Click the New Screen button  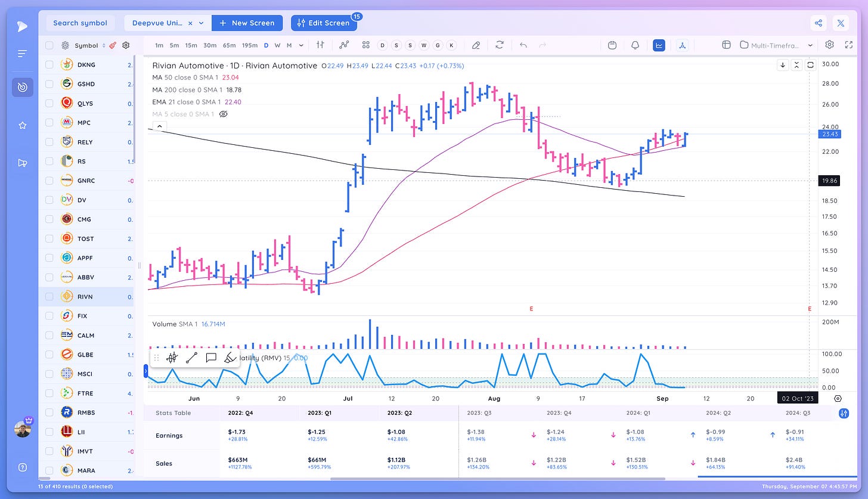coord(247,23)
